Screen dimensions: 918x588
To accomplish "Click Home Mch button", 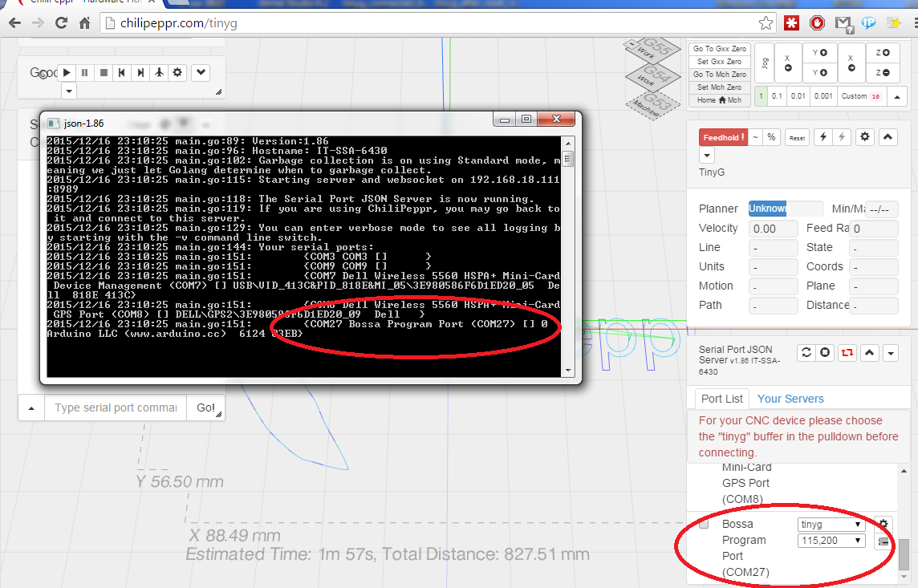I will coord(720,100).
